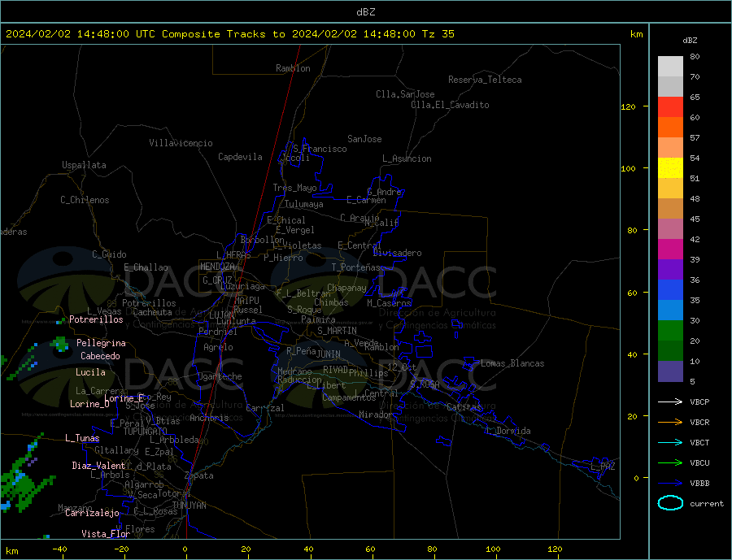Click the large green radar echo at left edge

23,486
